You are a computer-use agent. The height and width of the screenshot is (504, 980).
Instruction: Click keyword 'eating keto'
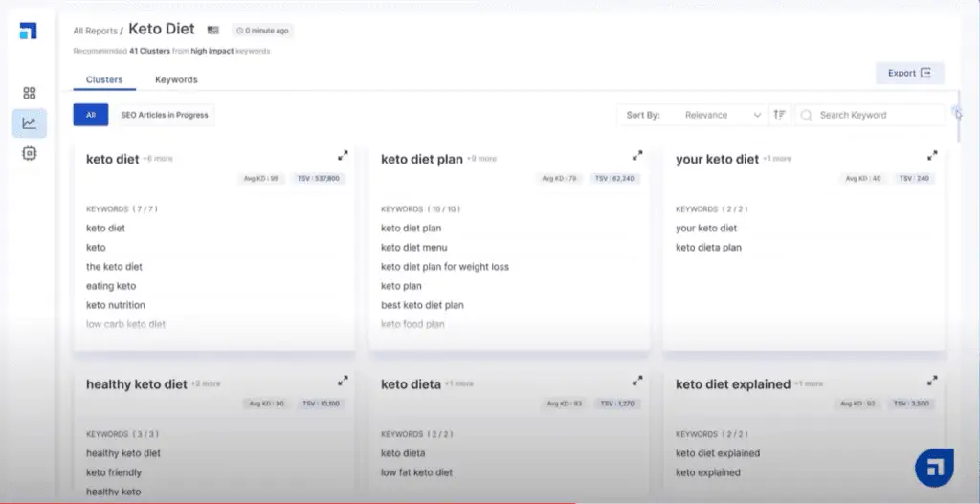tap(111, 286)
